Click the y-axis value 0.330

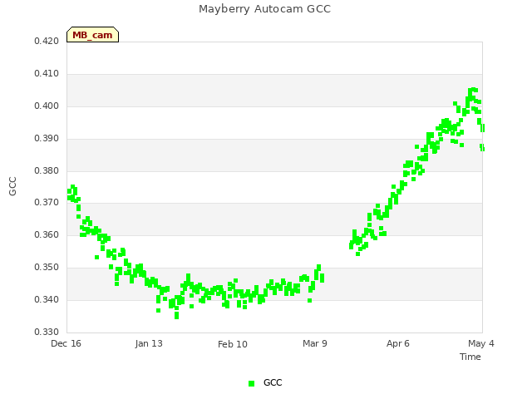47,332
